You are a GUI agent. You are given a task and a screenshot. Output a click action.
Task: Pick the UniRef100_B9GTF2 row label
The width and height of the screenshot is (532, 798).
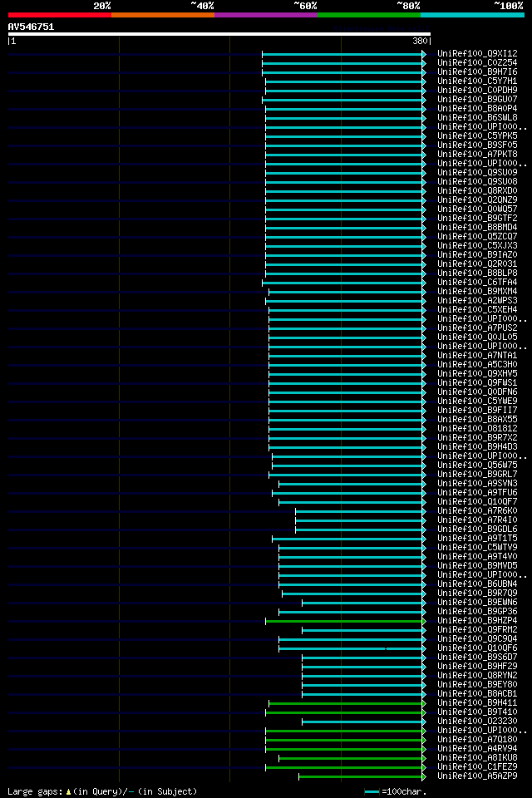(x=477, y=219)
